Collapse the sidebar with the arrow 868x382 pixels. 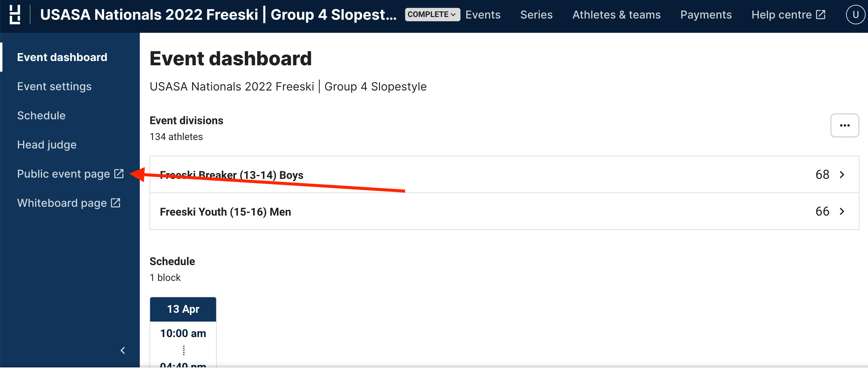point(123,350)
